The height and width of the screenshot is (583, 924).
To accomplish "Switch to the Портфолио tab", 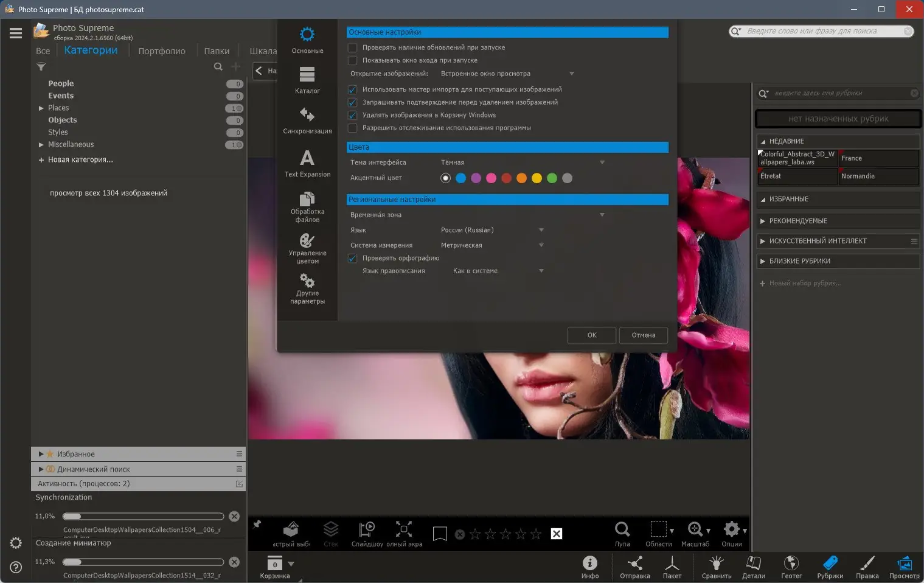I will [161, 51].
